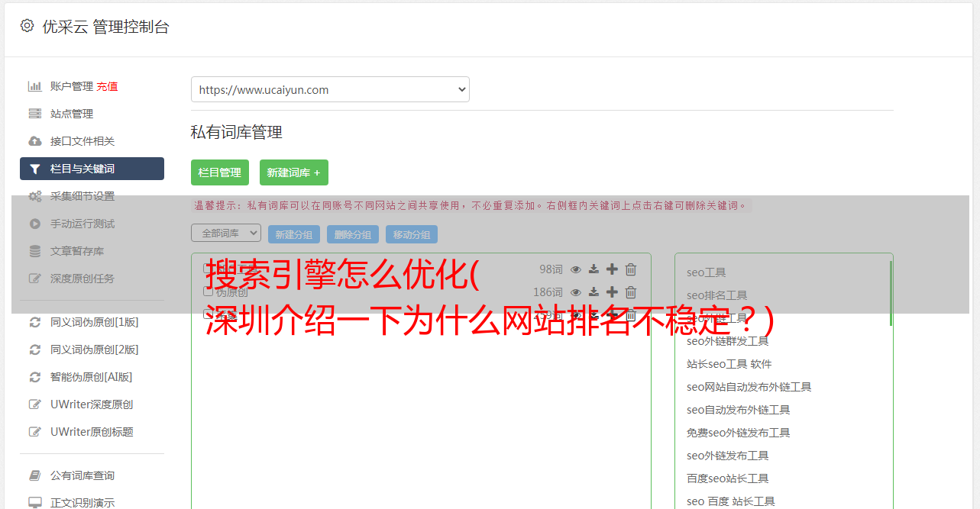Go to UWriter原创标题 page
This screenshot has height=509, width=980.
[x=92, y=432]
